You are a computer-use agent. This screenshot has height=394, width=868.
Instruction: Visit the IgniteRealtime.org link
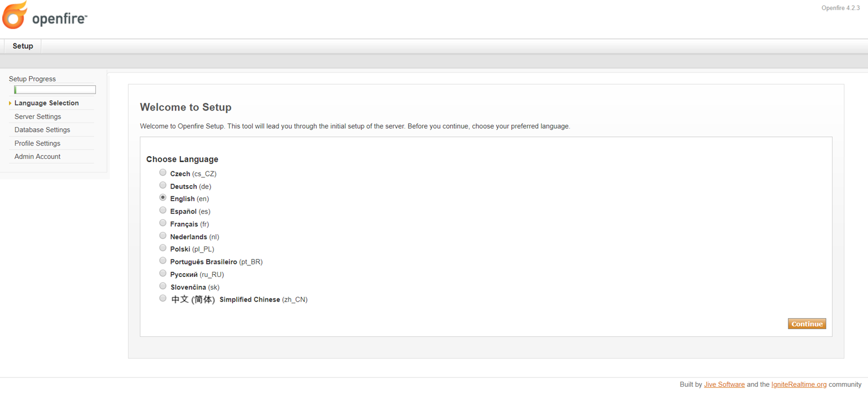(799, 385)
